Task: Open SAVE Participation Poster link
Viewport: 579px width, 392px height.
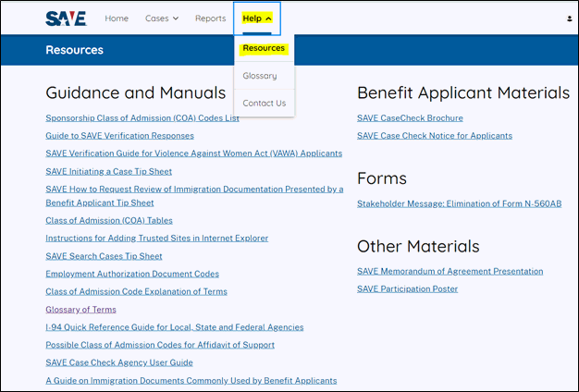Action: (407, 289)
